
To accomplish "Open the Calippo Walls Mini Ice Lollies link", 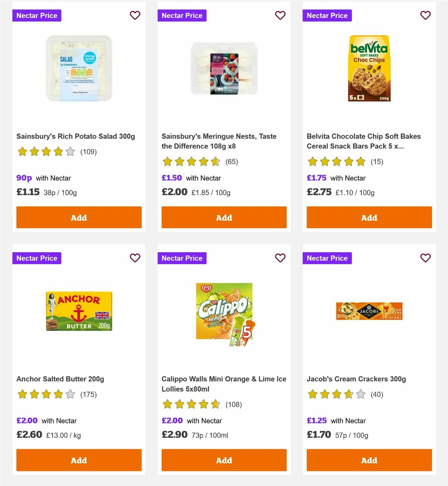I will [x=224, y=383].
